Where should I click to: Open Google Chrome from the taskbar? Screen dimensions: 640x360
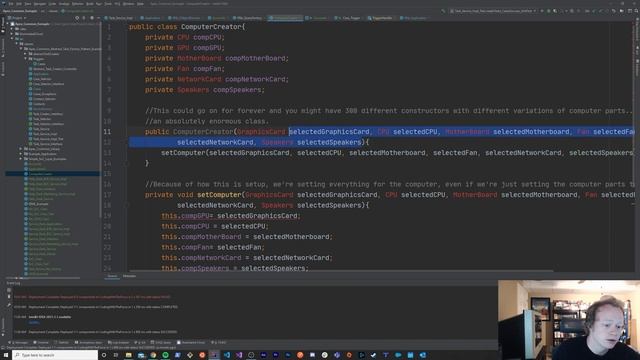(x=153, y=355)
